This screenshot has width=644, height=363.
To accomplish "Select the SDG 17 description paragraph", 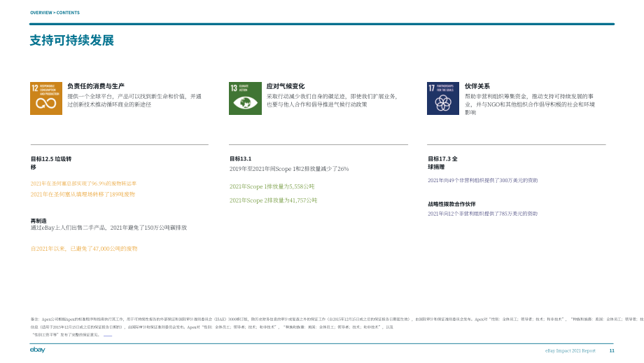I will click(x=530, y=104).
